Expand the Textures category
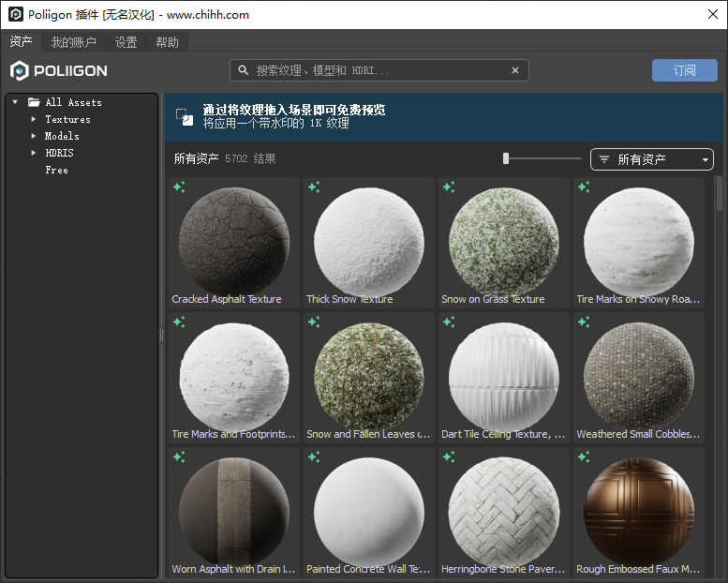Image resolution: width=728 pixels, height=583 pixels. (x=34, y=119)
